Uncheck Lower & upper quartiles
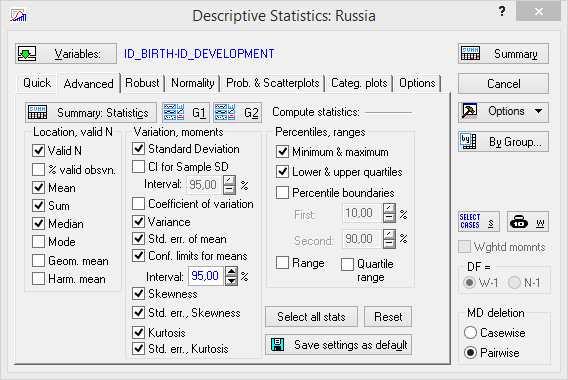Viewport: 568px width, 380px height. point(282,171)
